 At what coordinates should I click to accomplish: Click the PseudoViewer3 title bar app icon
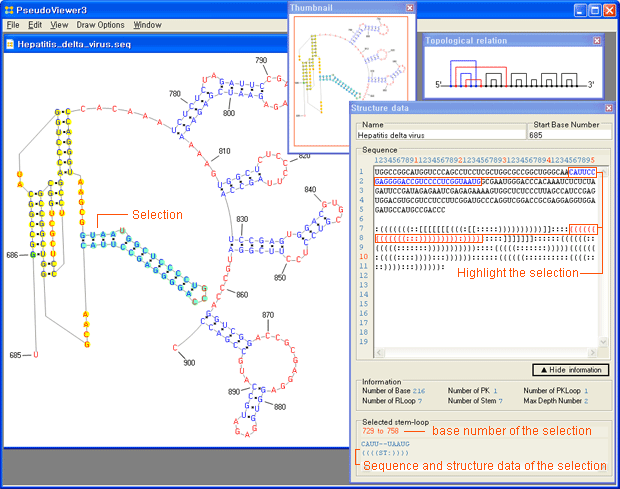click(x=10, y=9)
